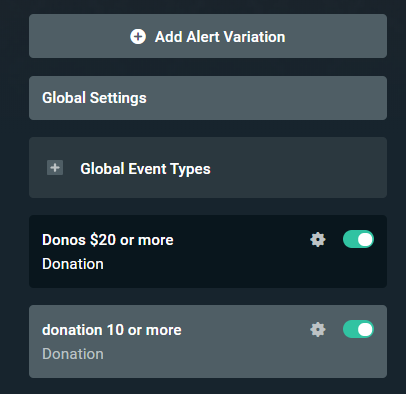The height and width of the screenshot is (394, 406).
Task: Expand the Global Event Types row label
Action: pyautogui.click(x=145, y=169)
